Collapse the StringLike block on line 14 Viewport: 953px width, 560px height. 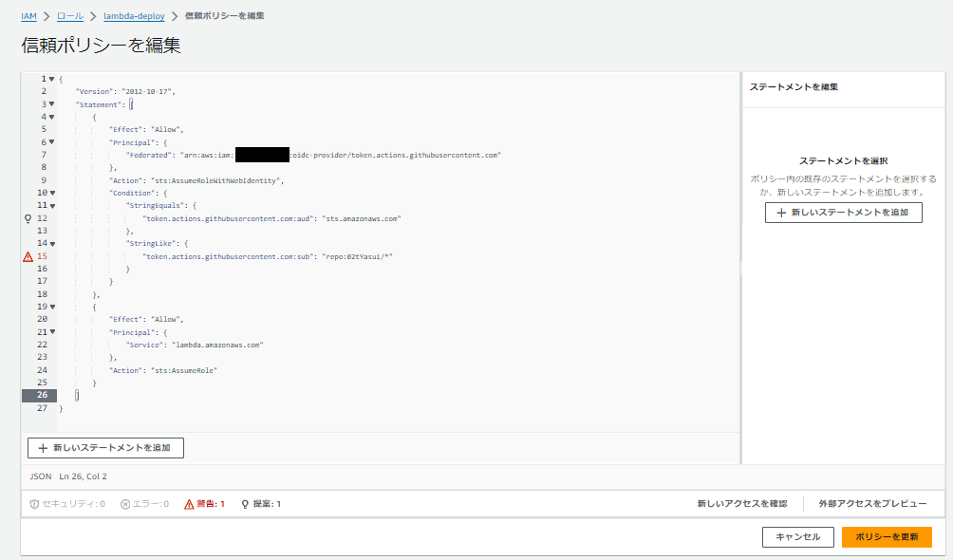coord(53,243)
